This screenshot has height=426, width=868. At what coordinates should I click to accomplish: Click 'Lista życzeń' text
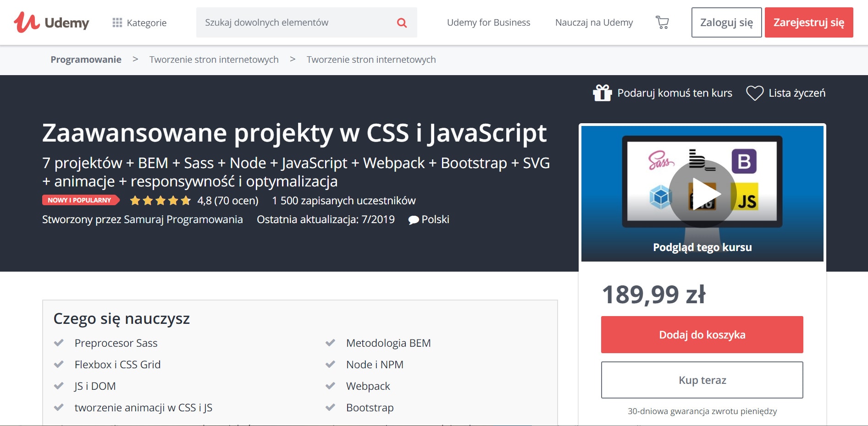pyautogui.click(x=797, y=93)
